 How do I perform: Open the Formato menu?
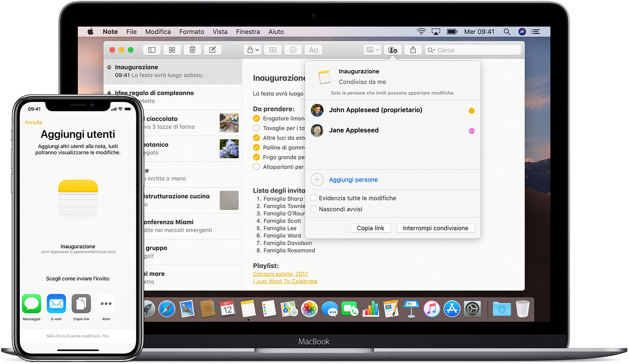(192, 32)
